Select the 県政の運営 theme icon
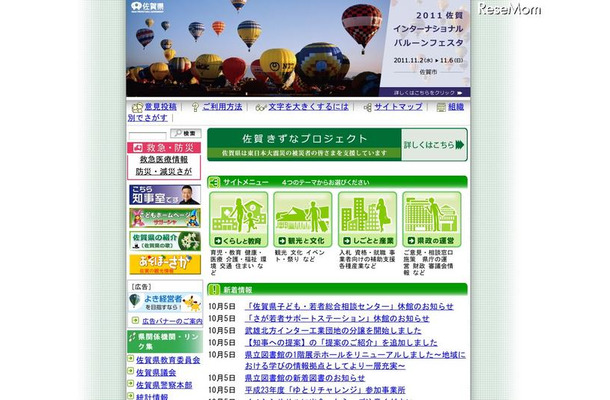 [x=432, y=219]
